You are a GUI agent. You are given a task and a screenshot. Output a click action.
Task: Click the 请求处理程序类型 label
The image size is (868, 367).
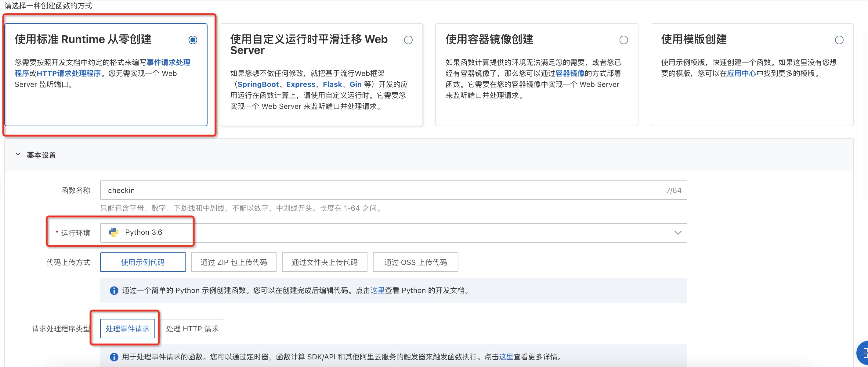coord(61,329)
